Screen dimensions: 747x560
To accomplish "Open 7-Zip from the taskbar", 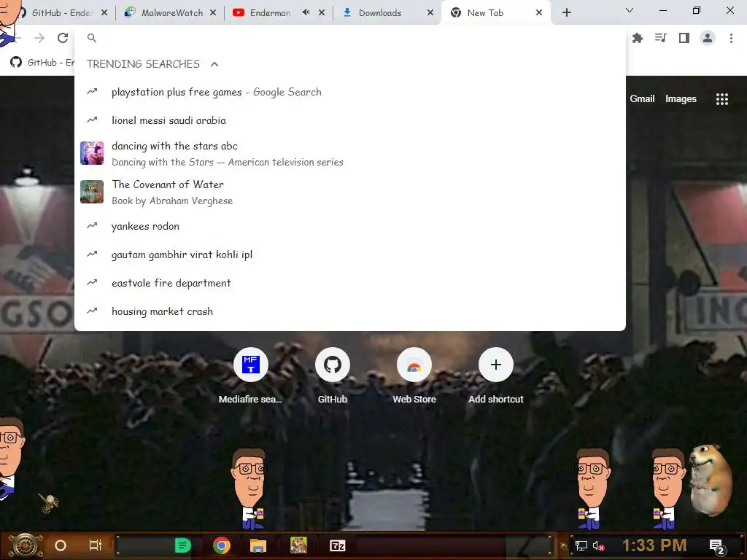I will pos(337,545).
